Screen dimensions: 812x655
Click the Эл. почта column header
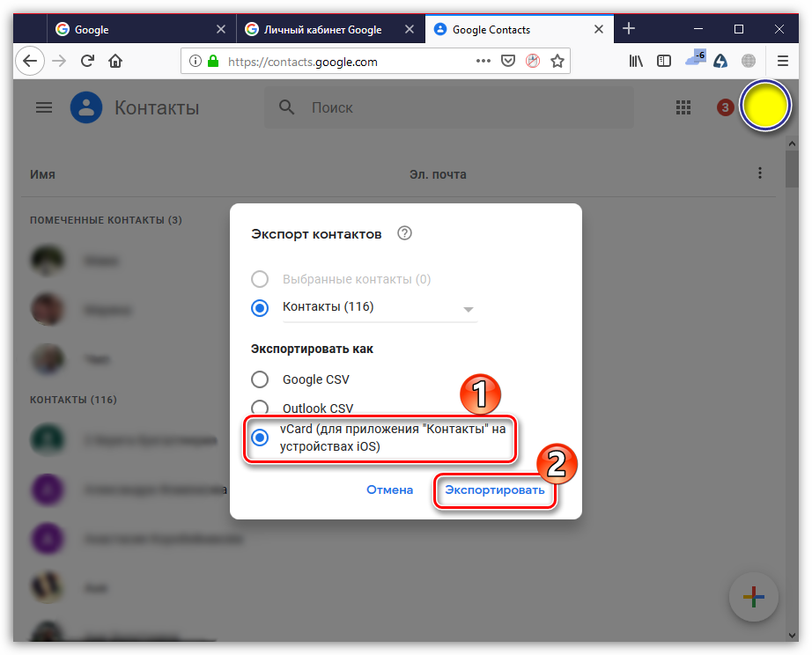click(438, 174)
